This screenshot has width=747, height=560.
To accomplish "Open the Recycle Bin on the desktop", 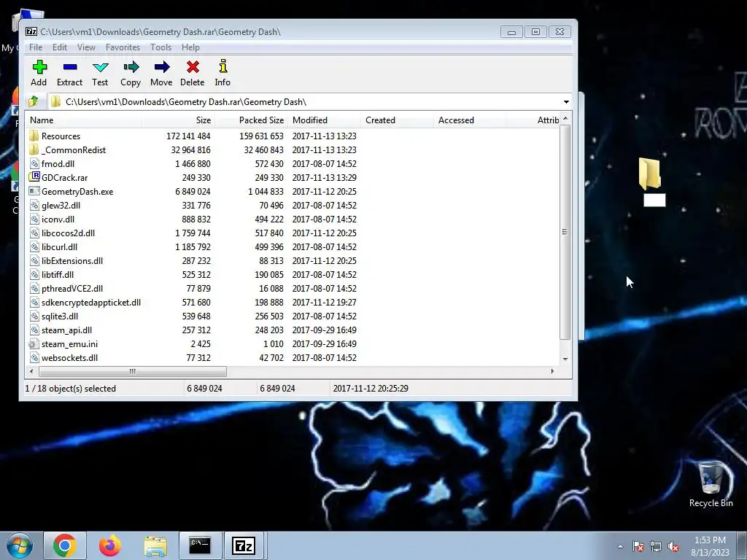I will pos(711,484).
